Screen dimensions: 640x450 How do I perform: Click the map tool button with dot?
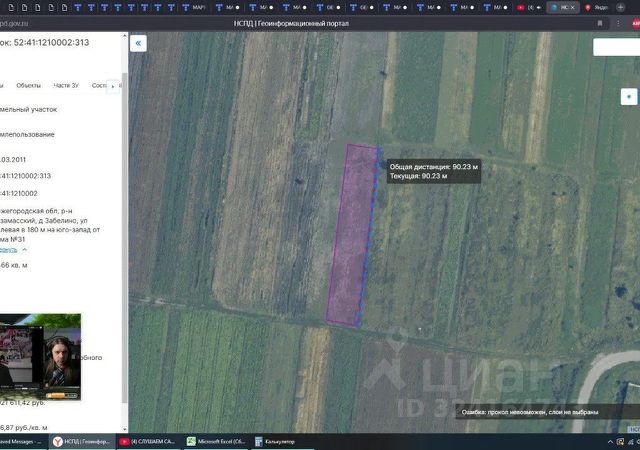tap(629, 97)
